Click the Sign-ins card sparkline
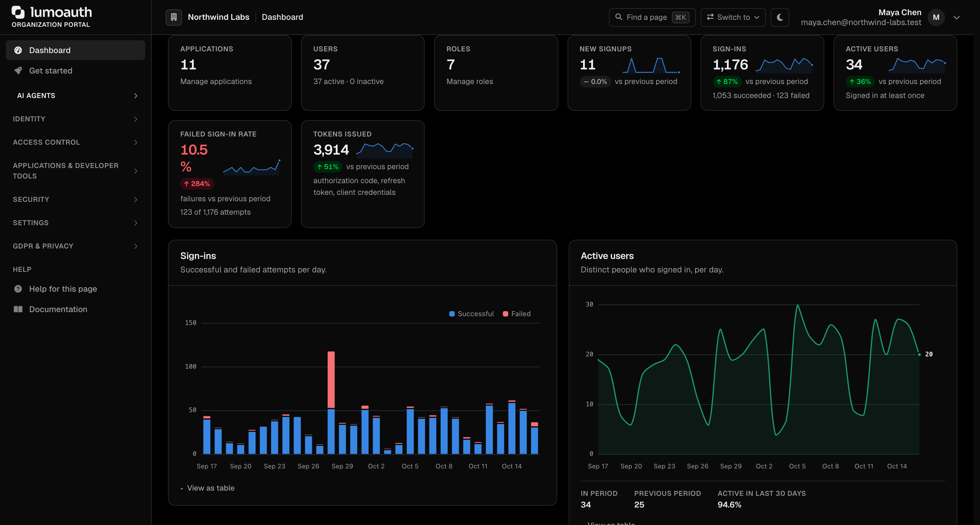Screen dimensions: 980x525 784,65
